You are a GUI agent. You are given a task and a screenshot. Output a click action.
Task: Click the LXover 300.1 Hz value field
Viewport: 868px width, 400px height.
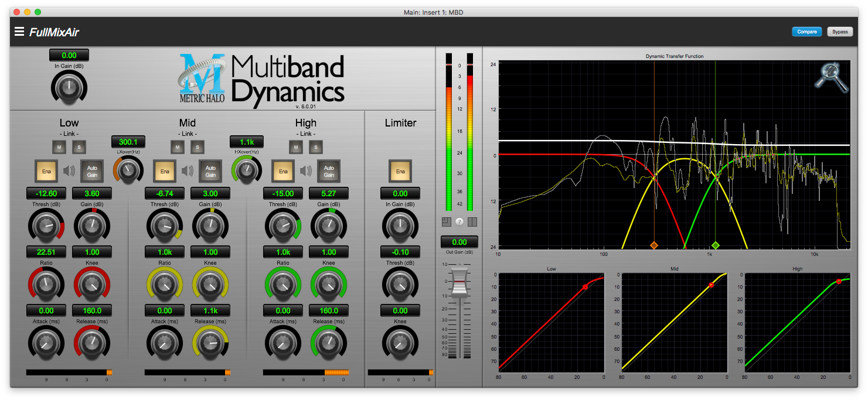pyautogui.click(x=128, y=142)
